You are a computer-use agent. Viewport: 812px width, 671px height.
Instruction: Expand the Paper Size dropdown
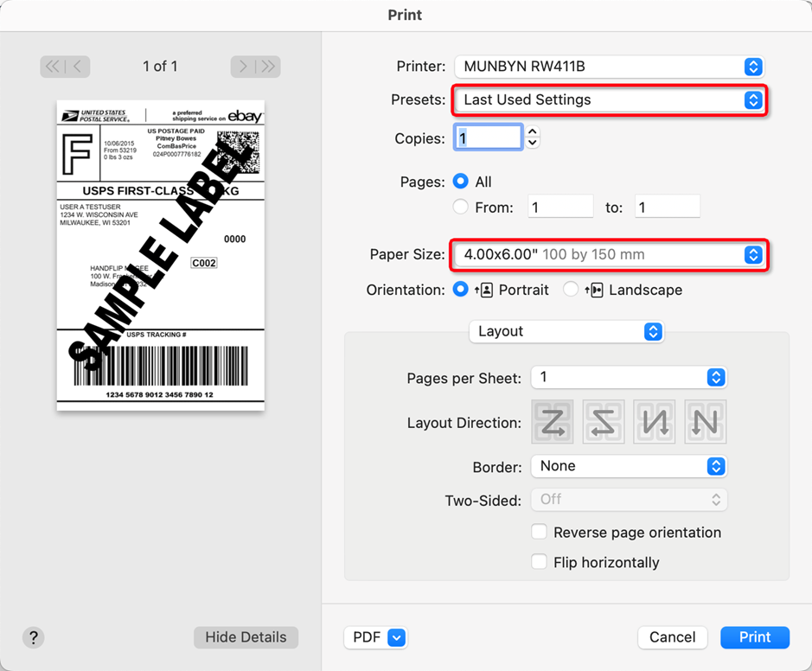pyautogui.click(x=609, y=255)
